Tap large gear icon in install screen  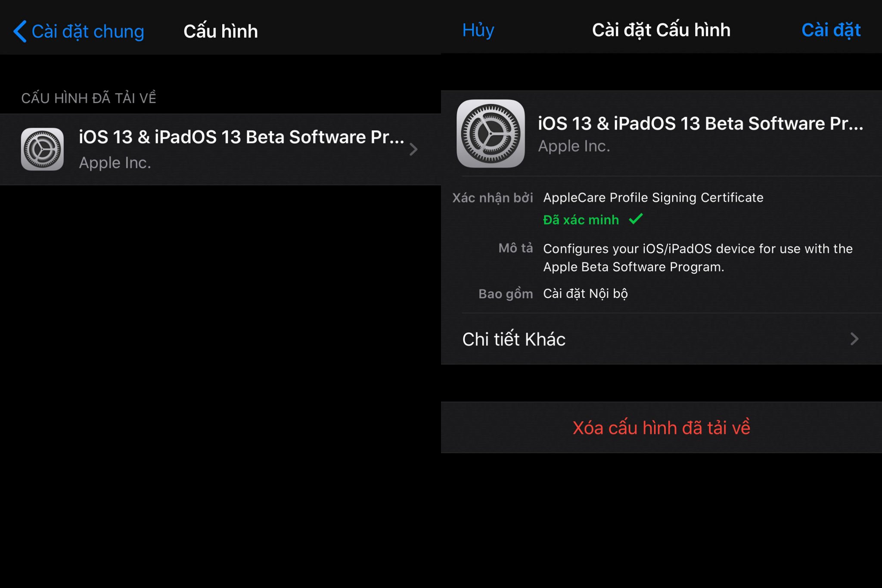tap(491, 134)
